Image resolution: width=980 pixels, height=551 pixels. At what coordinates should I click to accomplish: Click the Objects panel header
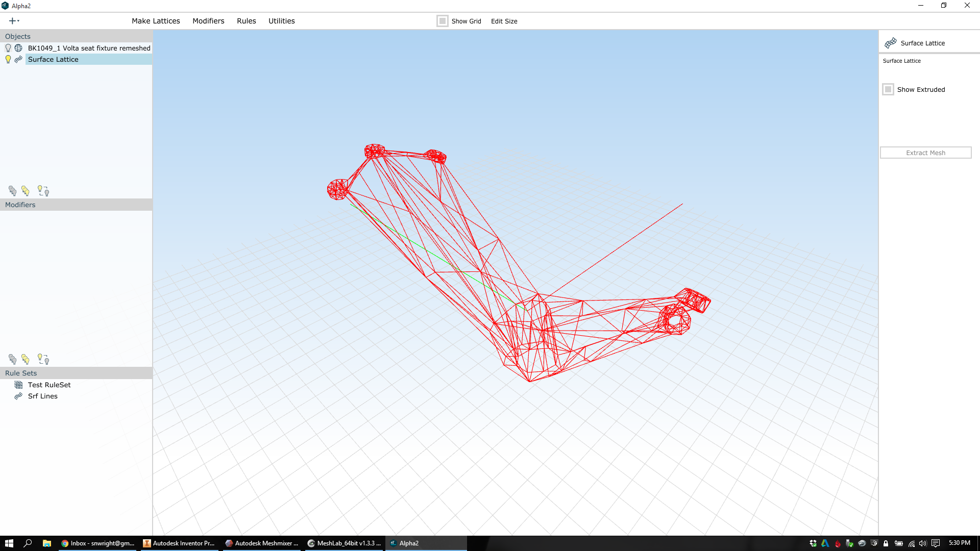click(x=76, y=36)
